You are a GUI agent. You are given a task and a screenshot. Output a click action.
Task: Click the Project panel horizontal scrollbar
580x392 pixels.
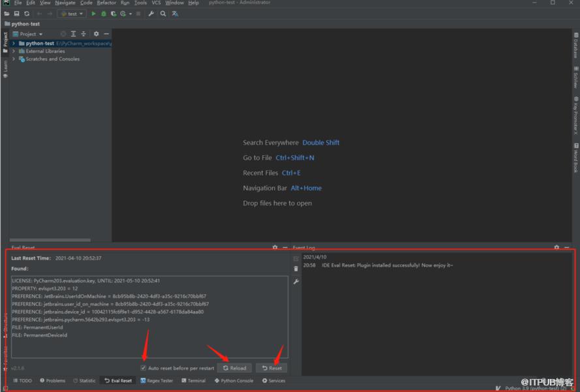(50, 240)
